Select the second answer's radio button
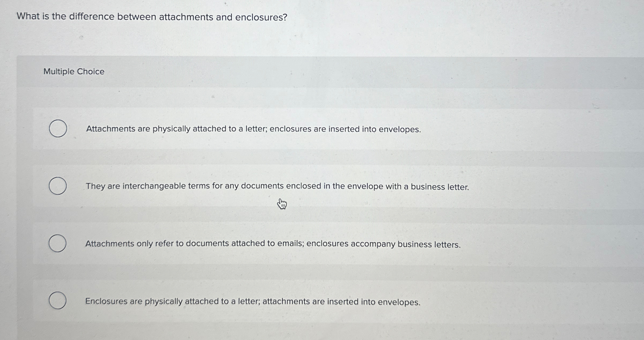This screenshot has width=644, height=340. click(x=58, y=185)
